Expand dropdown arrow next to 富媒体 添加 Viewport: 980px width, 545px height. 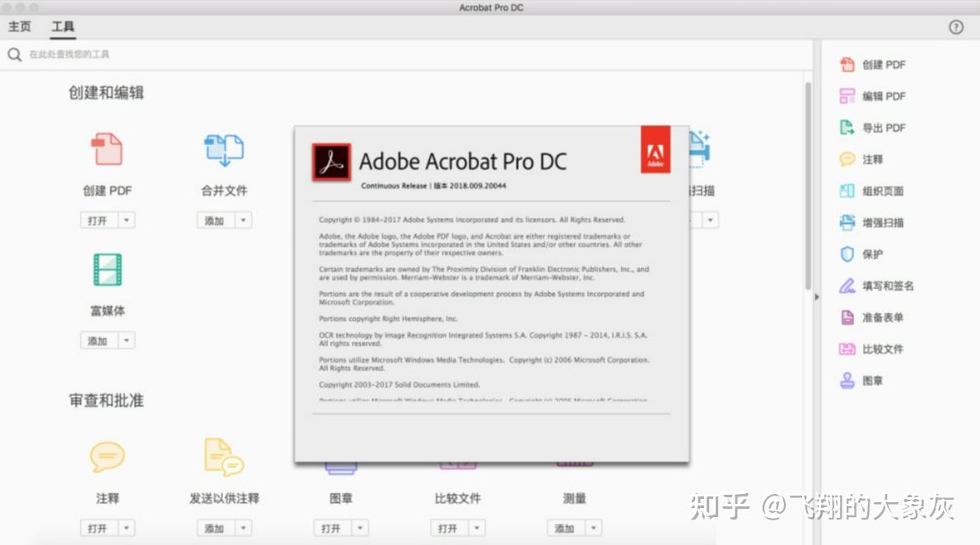tap(126, 341)
